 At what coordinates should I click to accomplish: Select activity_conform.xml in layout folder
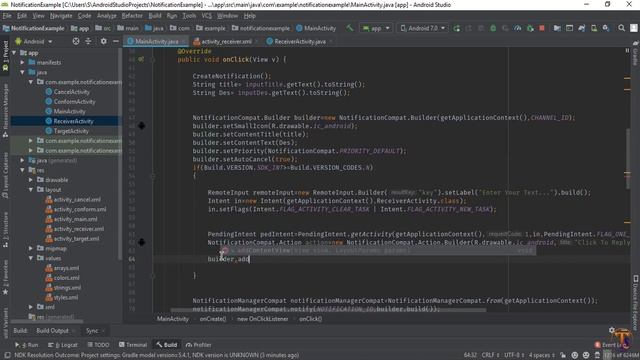coord(80,209)
